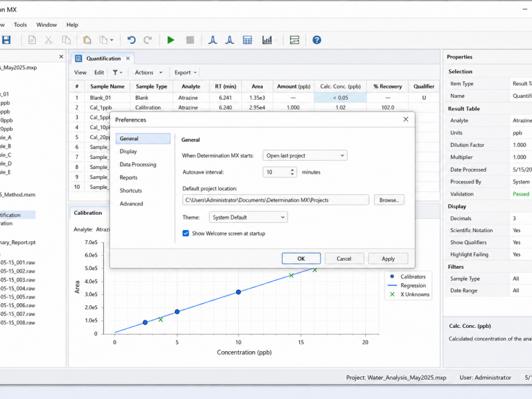Viewport: 532px width, 399px height.
Task: Toggle Show Welcome screen at startup
Action: point(186,233)
